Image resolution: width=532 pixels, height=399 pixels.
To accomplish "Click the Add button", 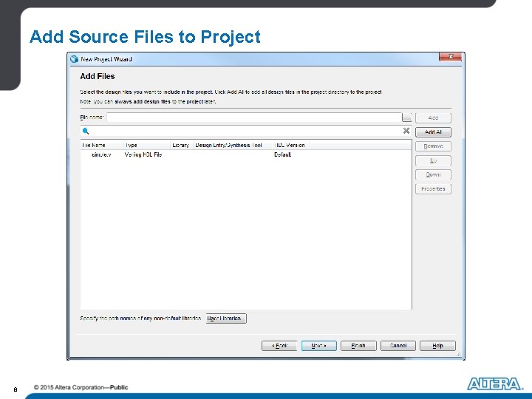I will coord(433,117).
